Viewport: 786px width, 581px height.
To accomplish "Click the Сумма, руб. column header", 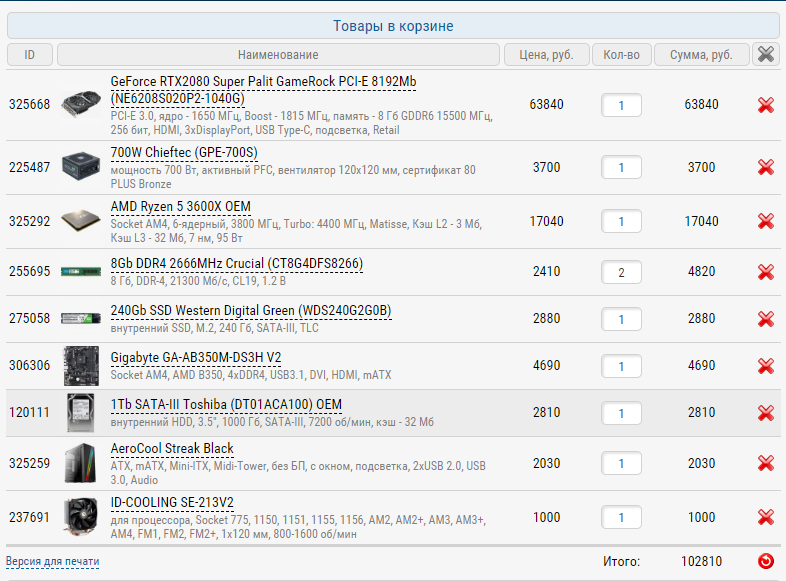I will point(701,55).
